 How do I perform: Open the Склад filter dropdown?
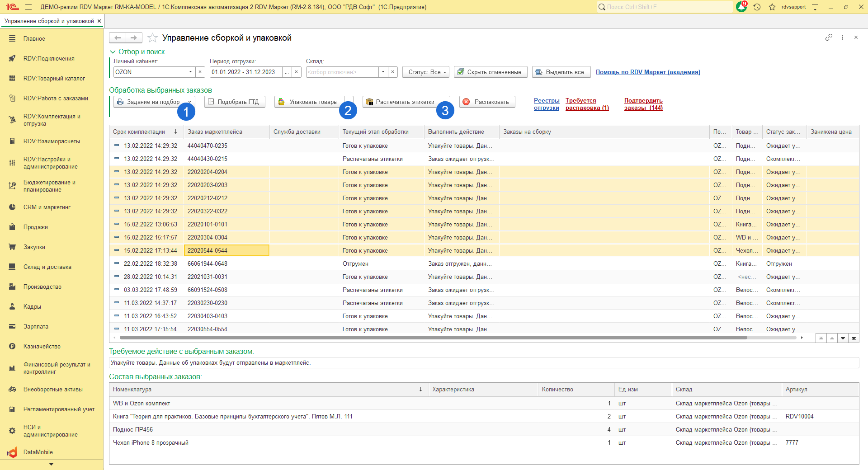point(383,72)
